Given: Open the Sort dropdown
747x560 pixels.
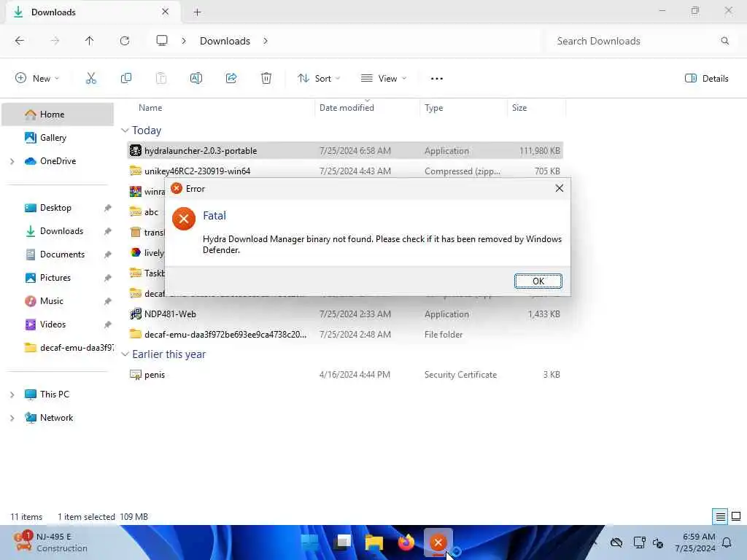Looking at the screenshot, I should (319, 78).
